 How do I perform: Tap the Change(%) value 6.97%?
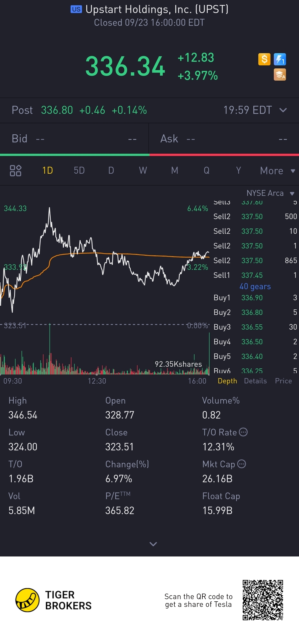(x=118, y=479)
